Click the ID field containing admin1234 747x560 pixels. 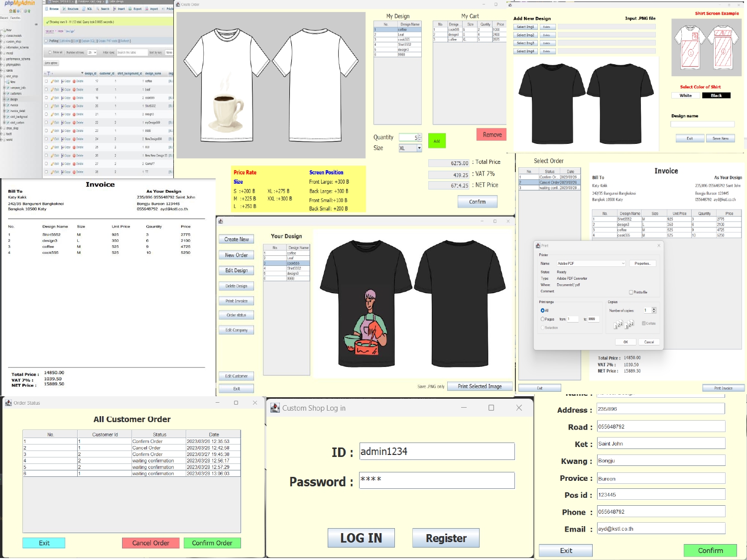point(437,451)
